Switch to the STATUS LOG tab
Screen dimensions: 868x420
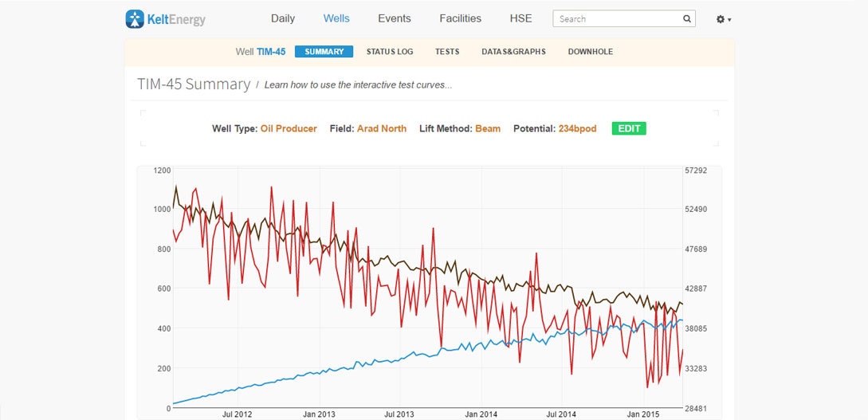(390, 52)
